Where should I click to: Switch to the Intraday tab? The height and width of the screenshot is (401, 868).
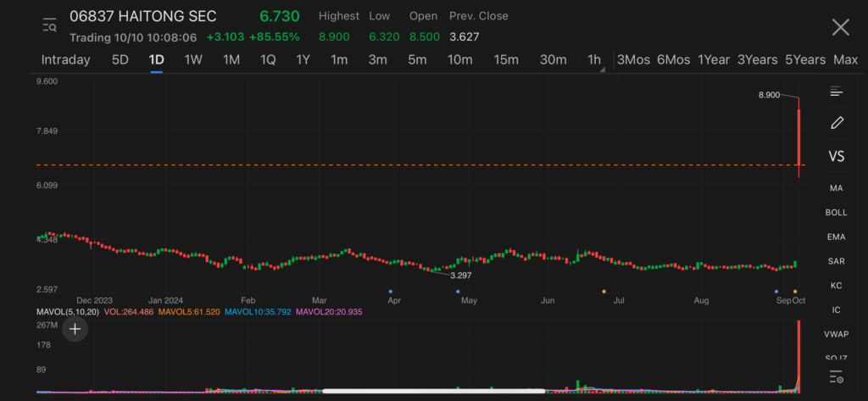(65, 60)
